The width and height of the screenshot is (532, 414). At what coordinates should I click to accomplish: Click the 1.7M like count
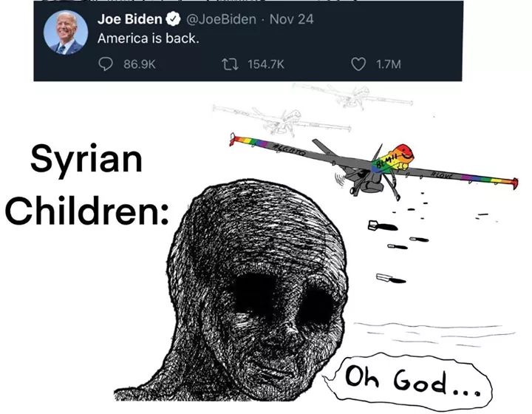[x=389, y=64]
